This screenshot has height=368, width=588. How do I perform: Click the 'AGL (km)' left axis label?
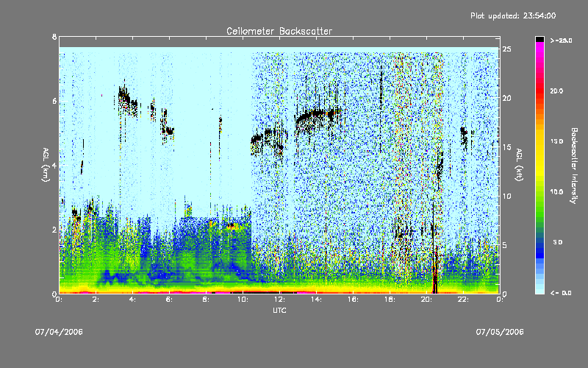coord(46,165)
